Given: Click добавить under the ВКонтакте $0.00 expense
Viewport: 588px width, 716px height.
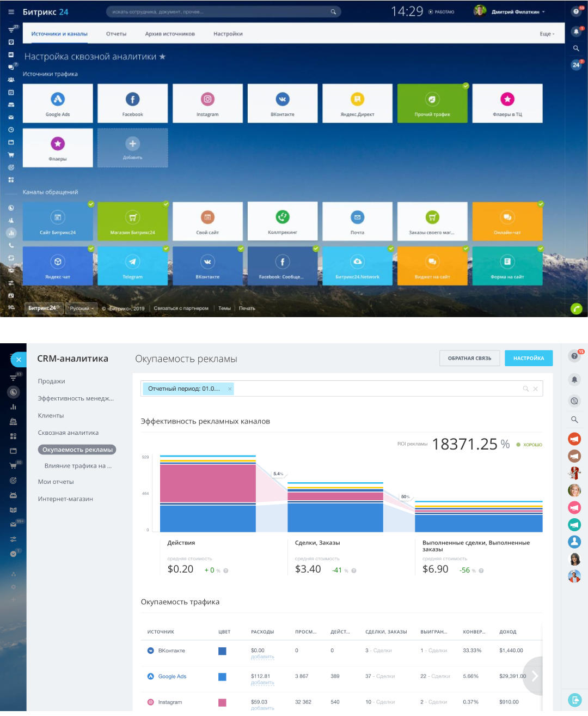Looking at the screenshot, I should (262, 657).
